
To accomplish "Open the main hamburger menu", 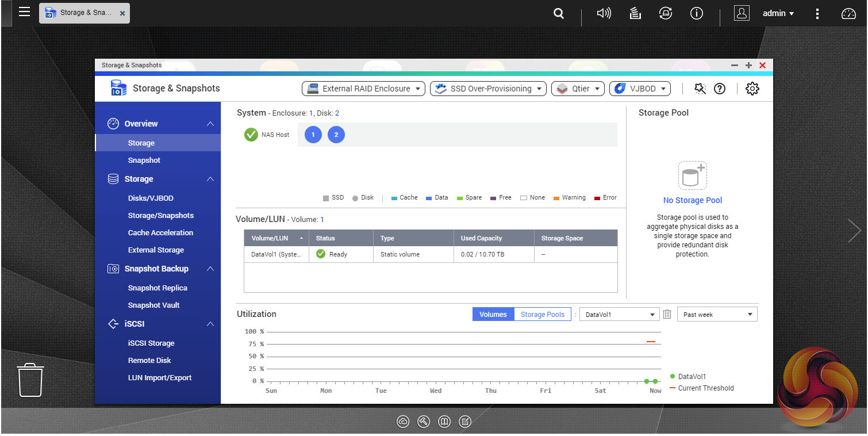I will tap(24, 12).
